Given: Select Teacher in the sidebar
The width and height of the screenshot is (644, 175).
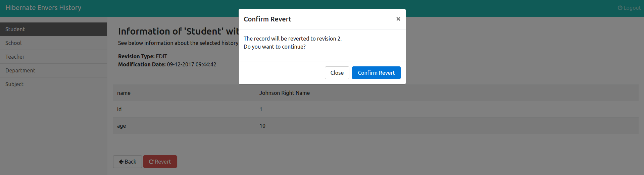Looking at the screenshot, I should pyautogui.click(x=54, y=57).
